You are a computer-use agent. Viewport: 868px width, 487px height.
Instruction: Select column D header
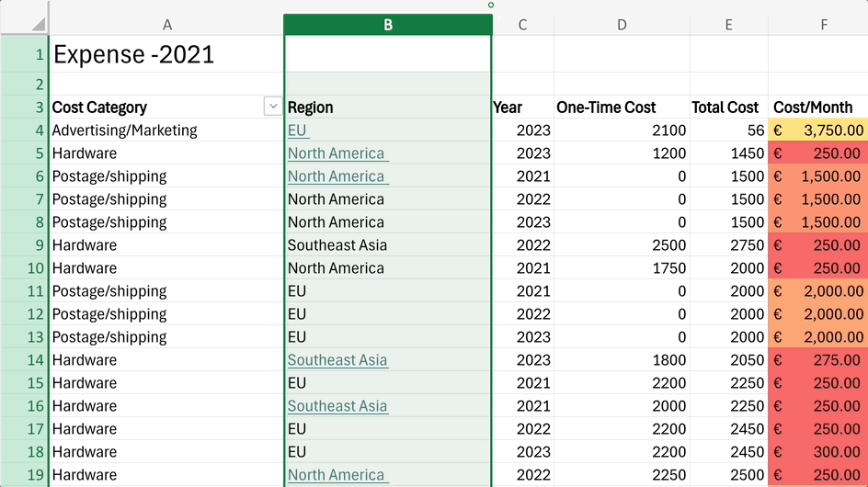[622, 25]
